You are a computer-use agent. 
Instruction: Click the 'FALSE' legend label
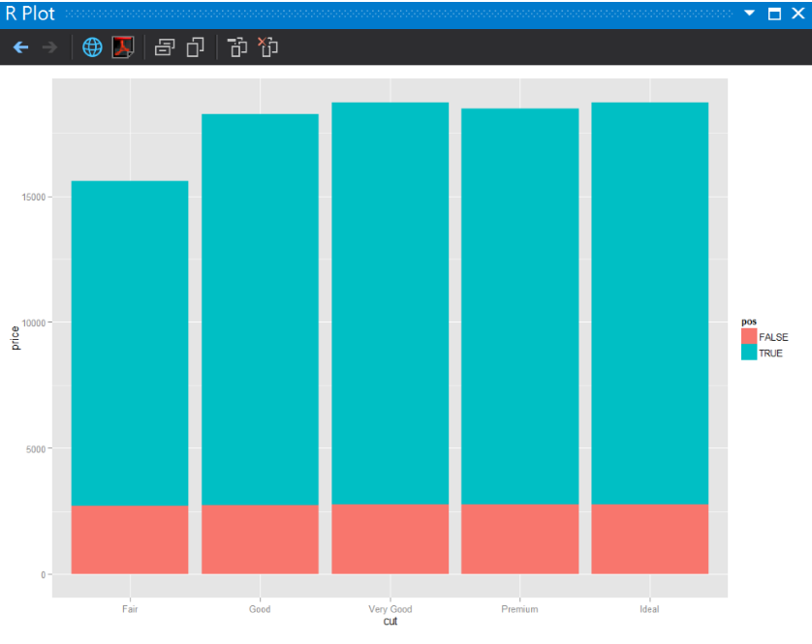click(773, 337)
